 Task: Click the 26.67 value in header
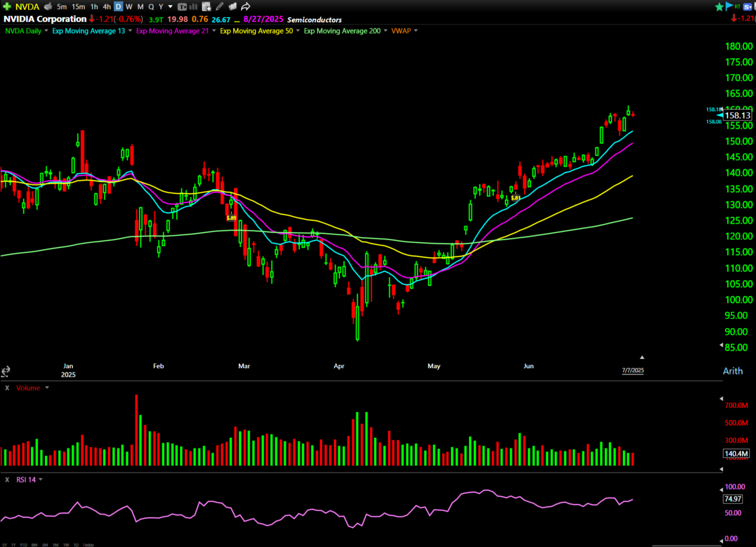(x=221, y=20)
